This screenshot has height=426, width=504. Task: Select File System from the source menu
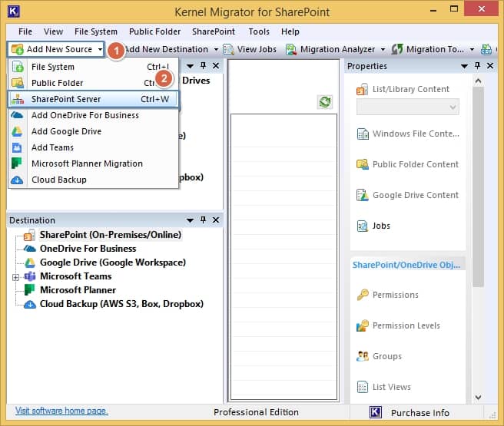(93, 67)
